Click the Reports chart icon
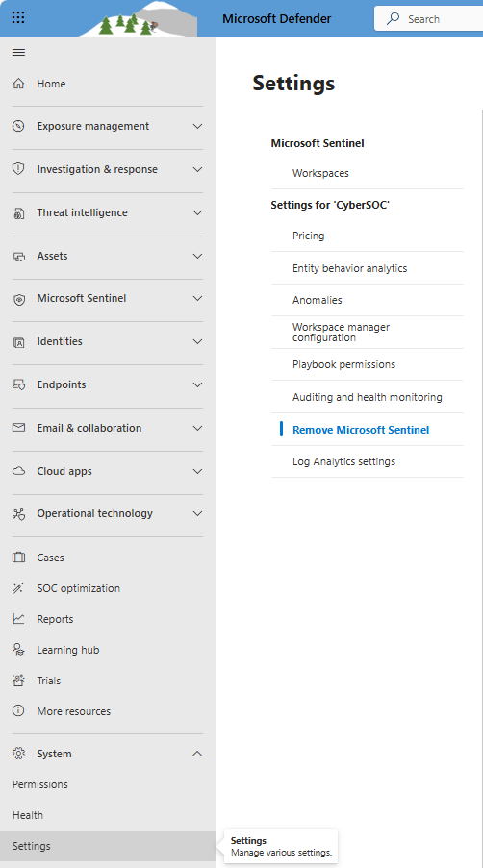483x868 pixels. coord(18,619)
